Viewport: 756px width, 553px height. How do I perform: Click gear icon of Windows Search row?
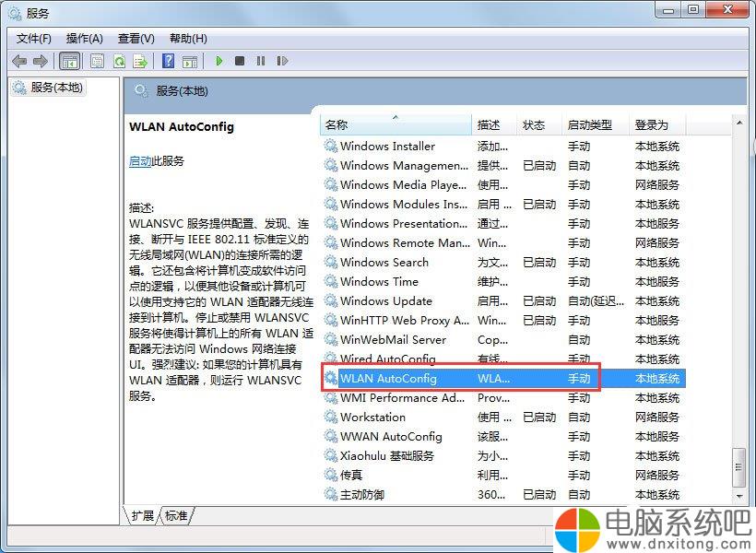click(330, 262)
